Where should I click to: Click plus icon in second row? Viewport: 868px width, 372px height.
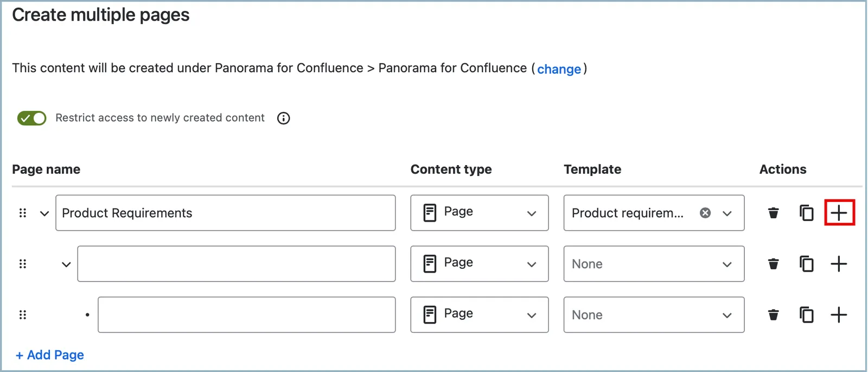pos(839,264)
